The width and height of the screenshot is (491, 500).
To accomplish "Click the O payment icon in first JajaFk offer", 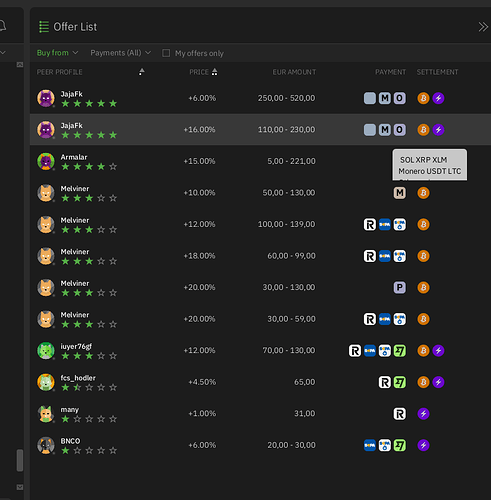I will (x=399, y=98).
